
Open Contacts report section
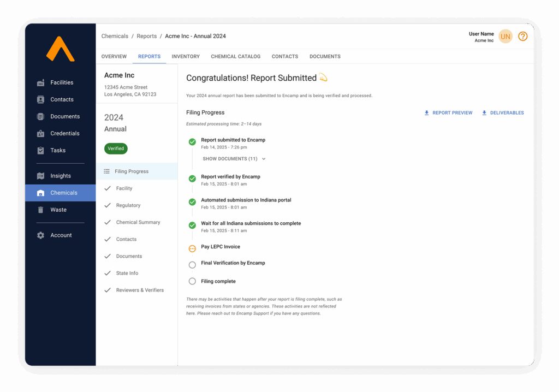137,239
